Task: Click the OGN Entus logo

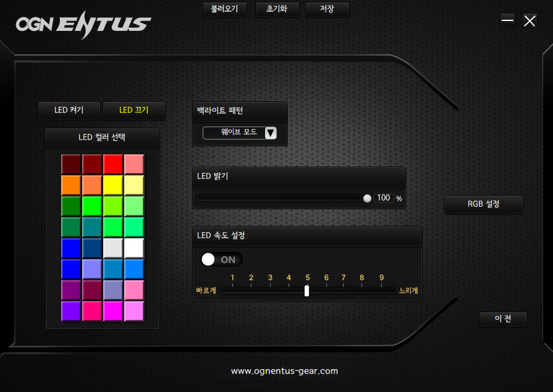Action: [83, 24]
